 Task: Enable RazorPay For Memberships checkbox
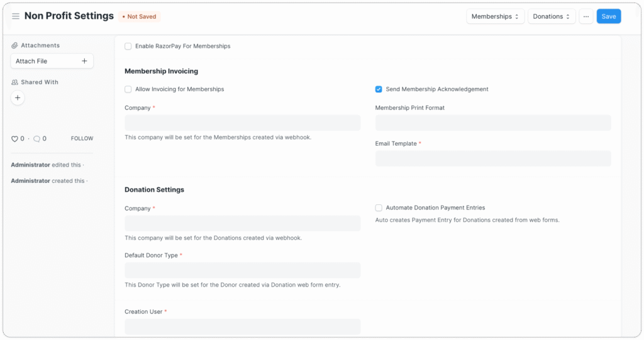[128, 46]
